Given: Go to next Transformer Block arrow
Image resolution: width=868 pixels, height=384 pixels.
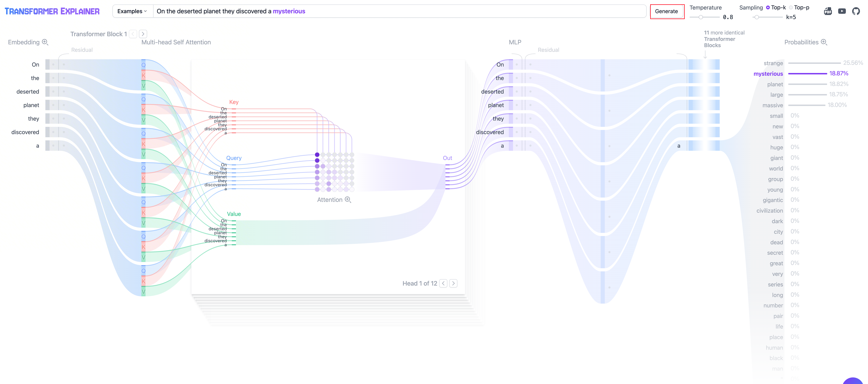Looking at the screenshot, I should coord(143,34).
